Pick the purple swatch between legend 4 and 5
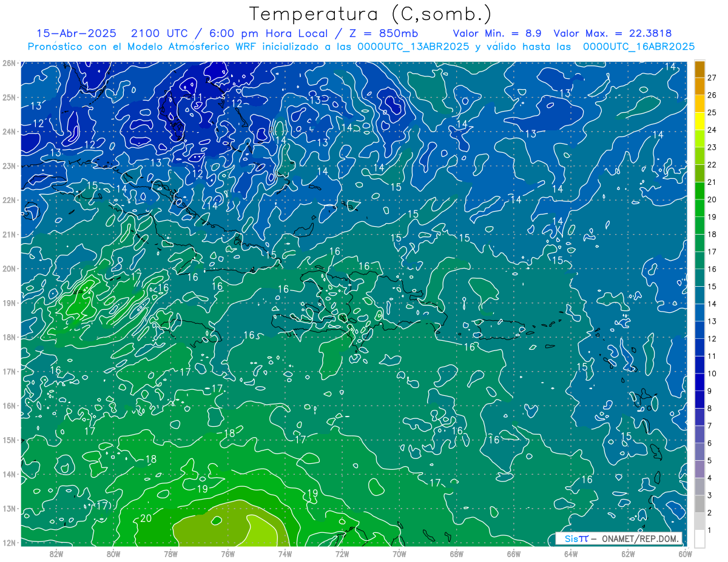The height and width of the screenshot is (562, 728). 700,468
